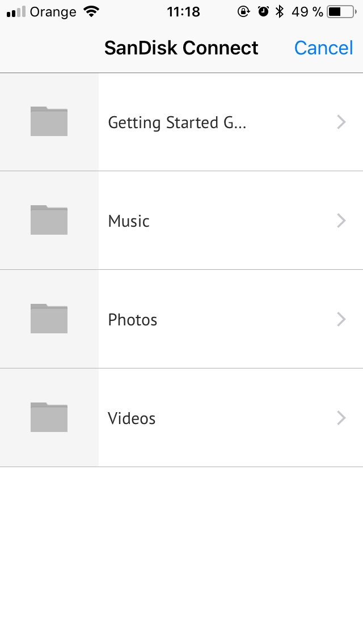363x644 pixels.
Task: Tap the Photos folder icon
Action: [49, 318]
